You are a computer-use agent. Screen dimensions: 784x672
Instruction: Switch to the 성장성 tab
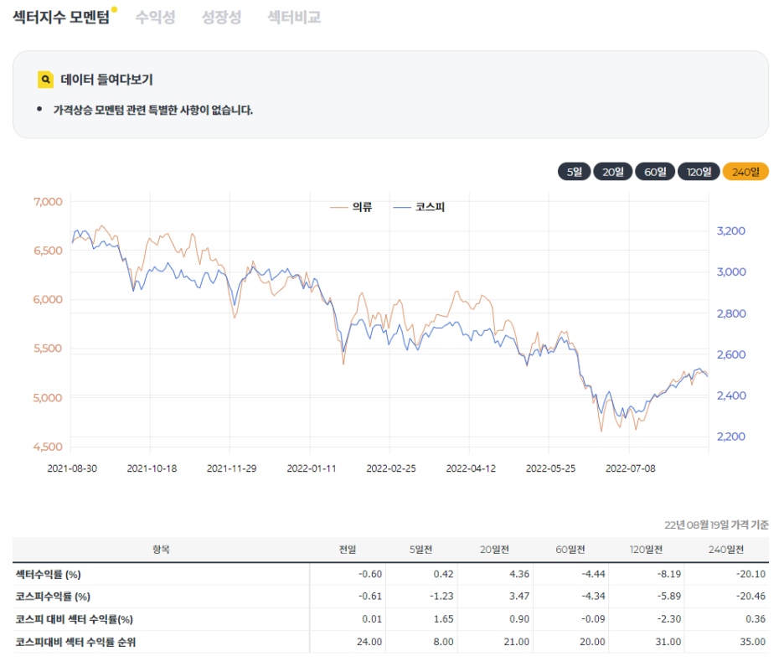point(221,17)
